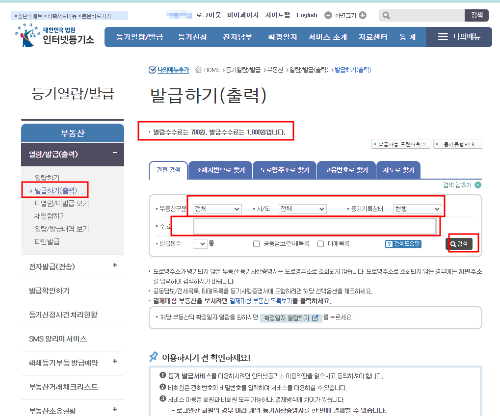Switch to the 소재지번으로 찾기 tab
This screenshot has height=416, width=500.
pyautogui.click(x=220, y=170)
